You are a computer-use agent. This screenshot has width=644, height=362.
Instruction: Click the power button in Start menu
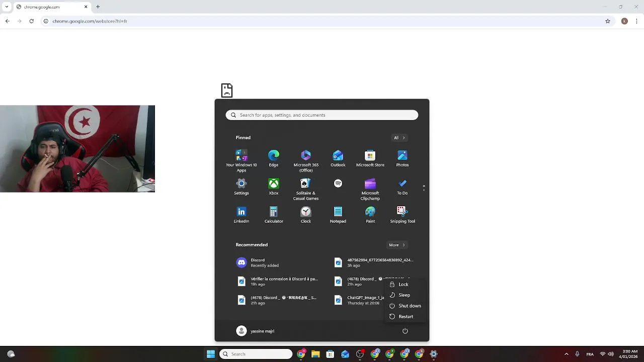pyautogui.click(x=405, y=331)
